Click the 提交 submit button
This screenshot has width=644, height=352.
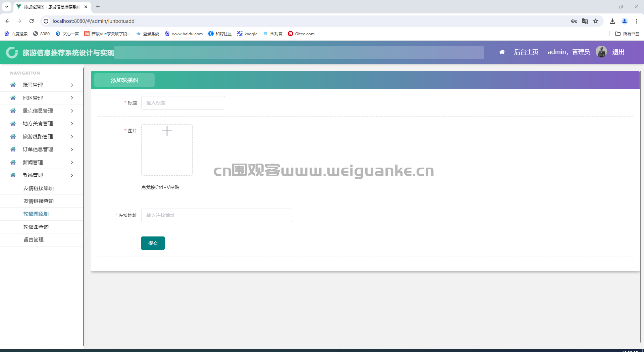pyautogui.click(x=153, y=243)
